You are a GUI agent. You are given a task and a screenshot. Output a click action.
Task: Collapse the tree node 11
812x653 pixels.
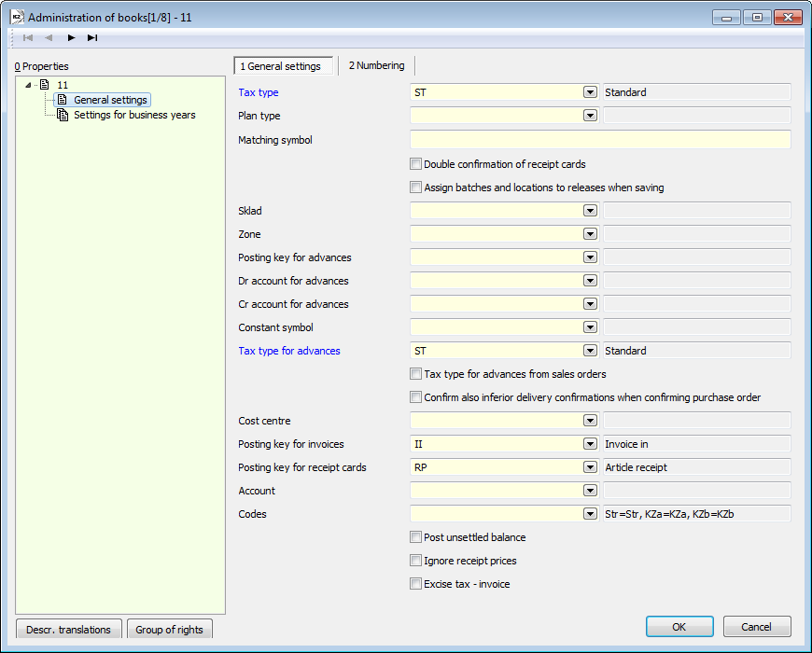29,85
